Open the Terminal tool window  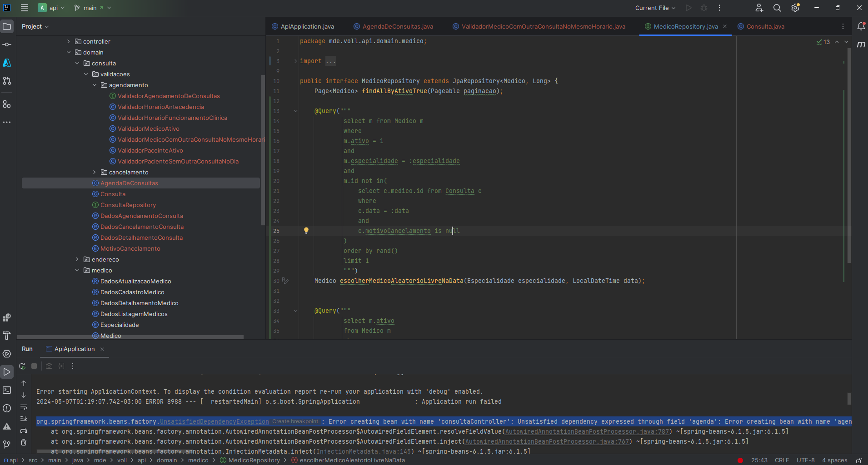click(x=7, y=390)
